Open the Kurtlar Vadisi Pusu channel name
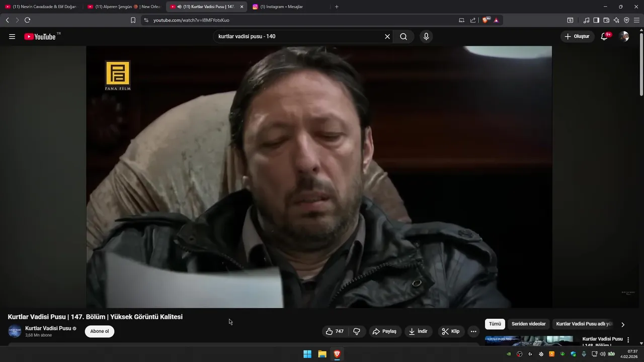Viewport: 644px width, 362px height. pos(48,328)
